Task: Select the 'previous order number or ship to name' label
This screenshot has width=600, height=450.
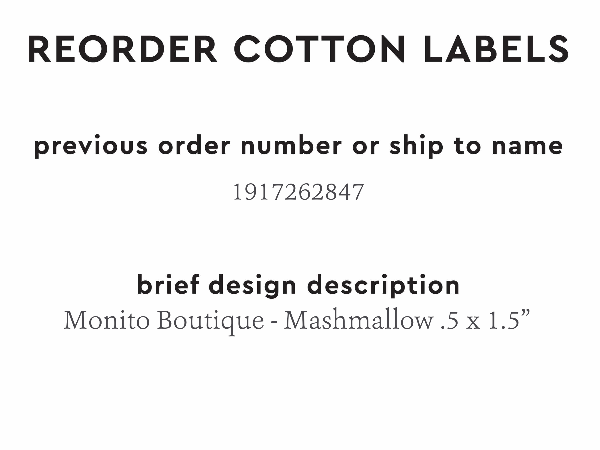Action: point(298,146)
